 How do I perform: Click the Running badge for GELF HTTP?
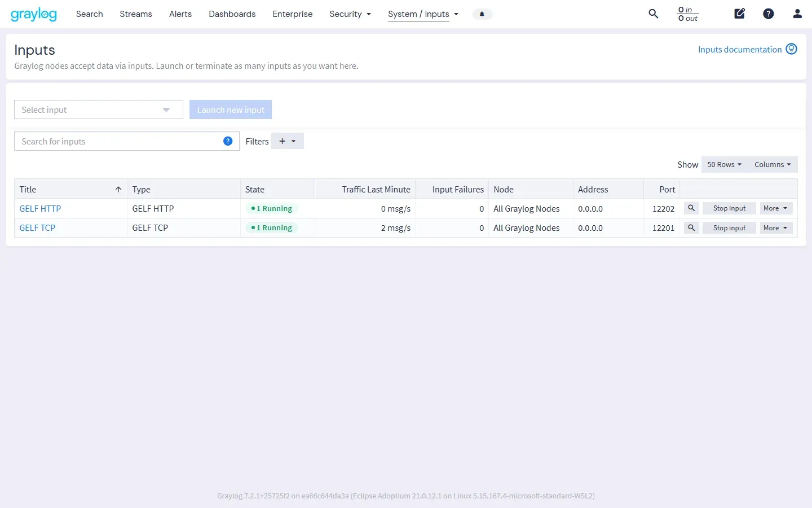click(x=272, y=208)
